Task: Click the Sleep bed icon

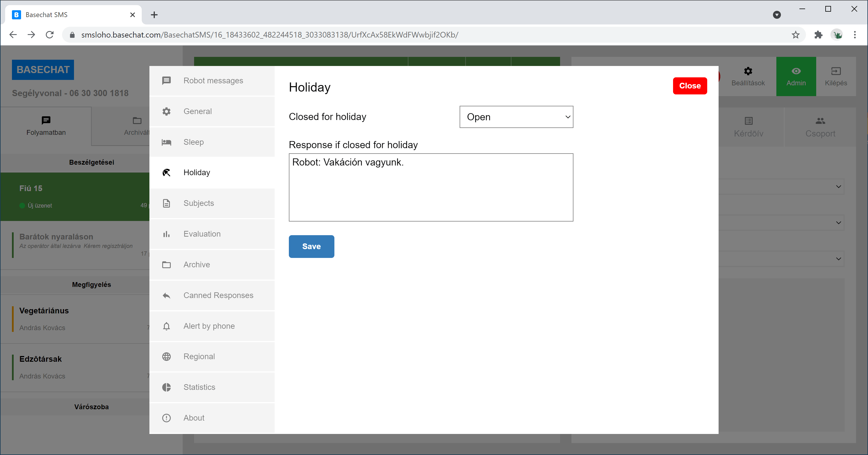Action: [166, 142]
